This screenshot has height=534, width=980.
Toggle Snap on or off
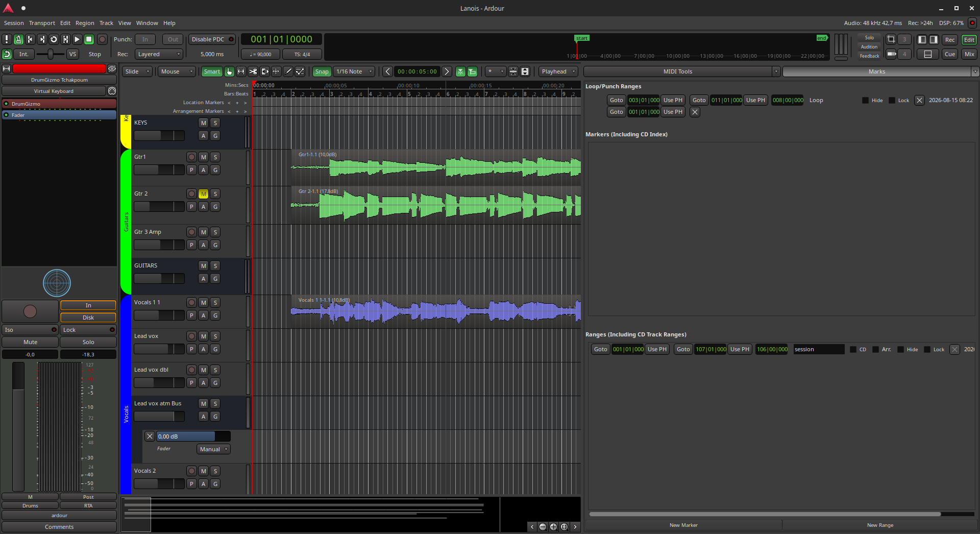322,71
